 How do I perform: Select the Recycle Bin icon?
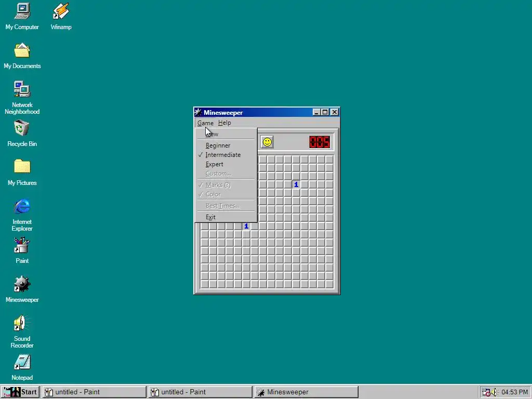pos(22,134)
